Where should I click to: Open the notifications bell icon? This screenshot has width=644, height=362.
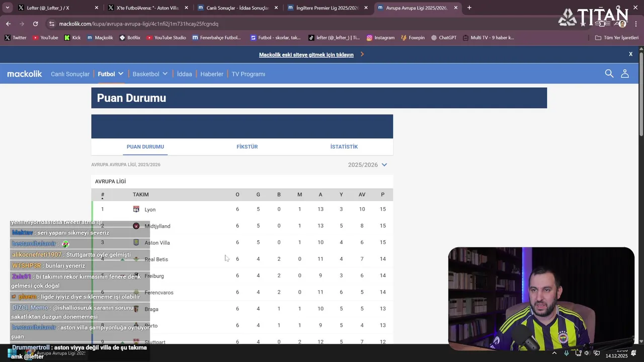click(x=633, y=353)
